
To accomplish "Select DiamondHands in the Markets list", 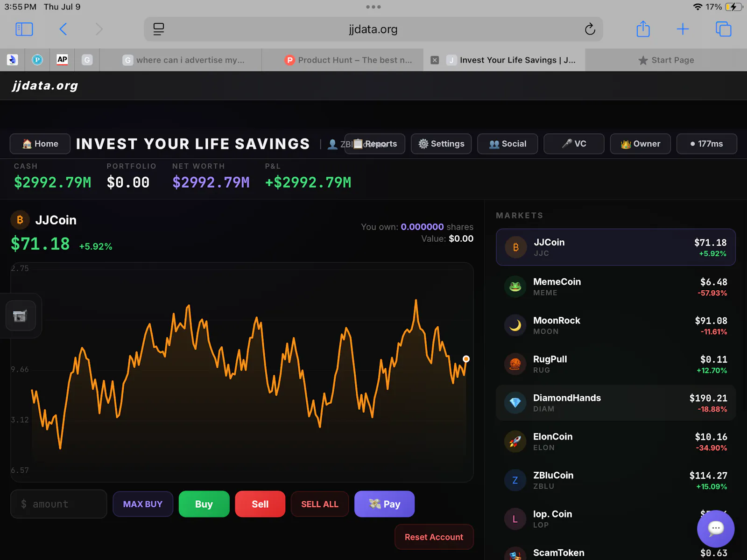I will pyautogui.click(x=616, y=403).
